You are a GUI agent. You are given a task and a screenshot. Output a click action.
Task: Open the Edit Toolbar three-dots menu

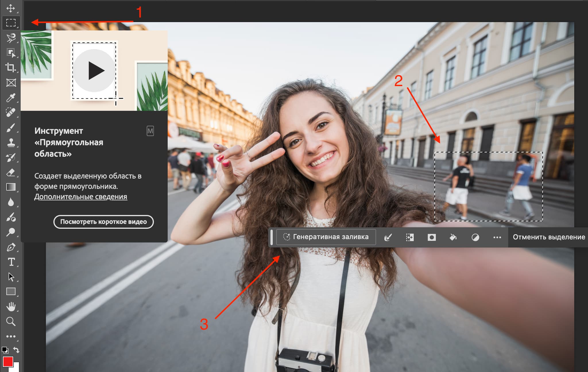pos(11,336)
